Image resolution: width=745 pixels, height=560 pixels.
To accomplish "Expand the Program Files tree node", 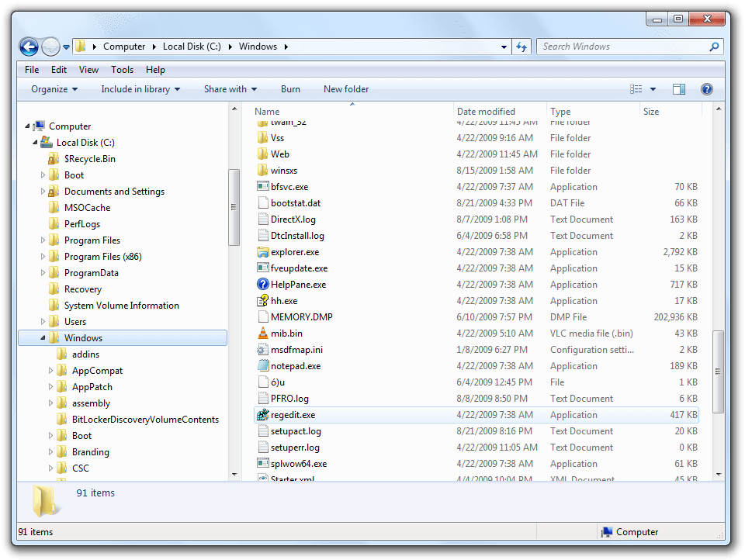I will click(43, 240).
